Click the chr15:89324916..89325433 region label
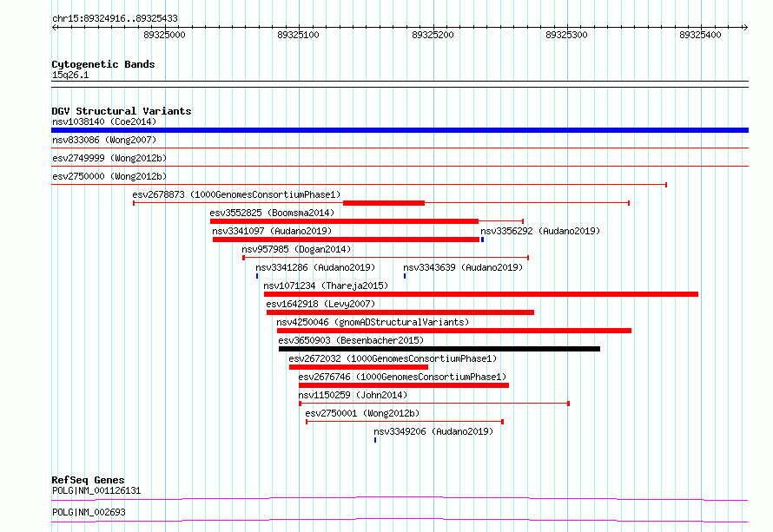 tap(115, 19)
